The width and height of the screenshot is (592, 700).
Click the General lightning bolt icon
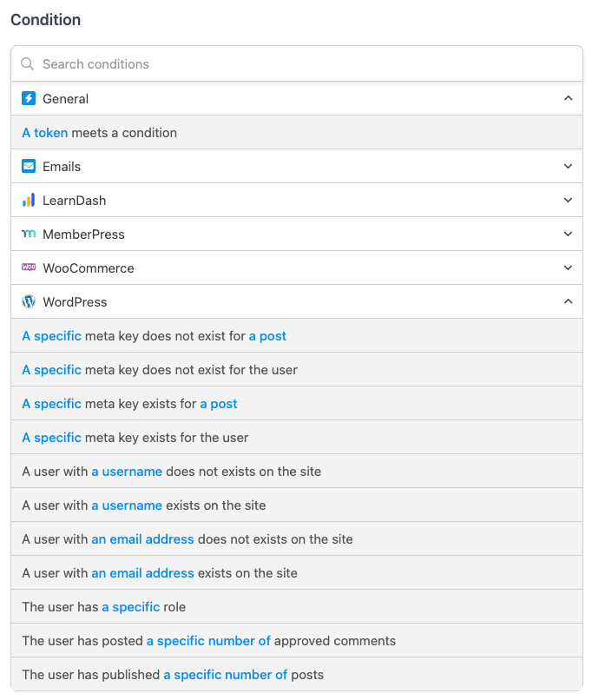pyautogui.click(x=29, y=98)
